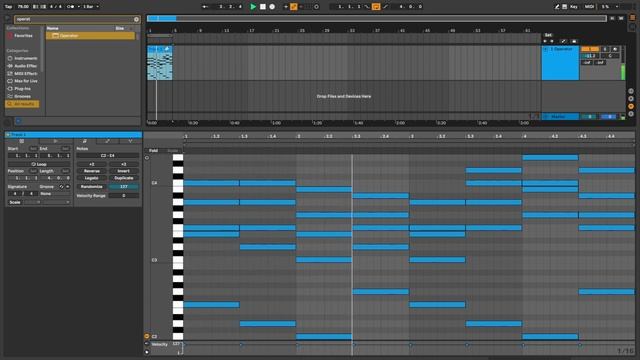This screenshot has height=360, width=640.
Task: Tap the Tap Tempo button
Action: click(8, 7)
